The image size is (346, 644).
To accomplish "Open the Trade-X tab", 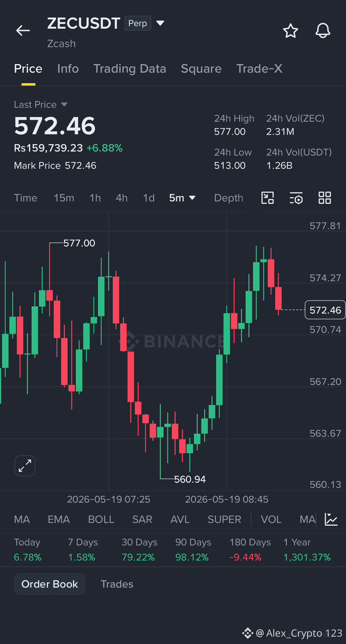I will coord(259,69).
